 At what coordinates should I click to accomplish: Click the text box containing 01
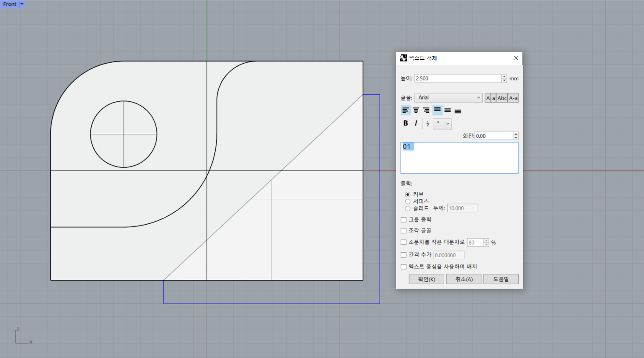(459, 158)
